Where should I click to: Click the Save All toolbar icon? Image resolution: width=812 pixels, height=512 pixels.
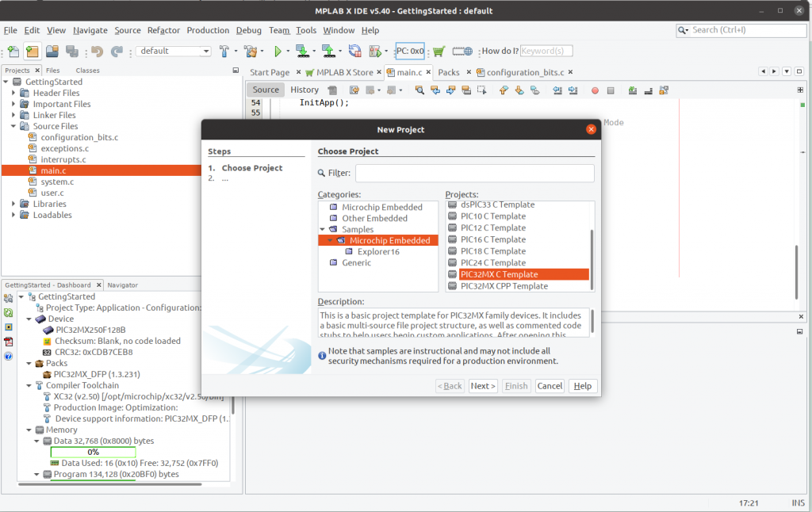point(72,52)
